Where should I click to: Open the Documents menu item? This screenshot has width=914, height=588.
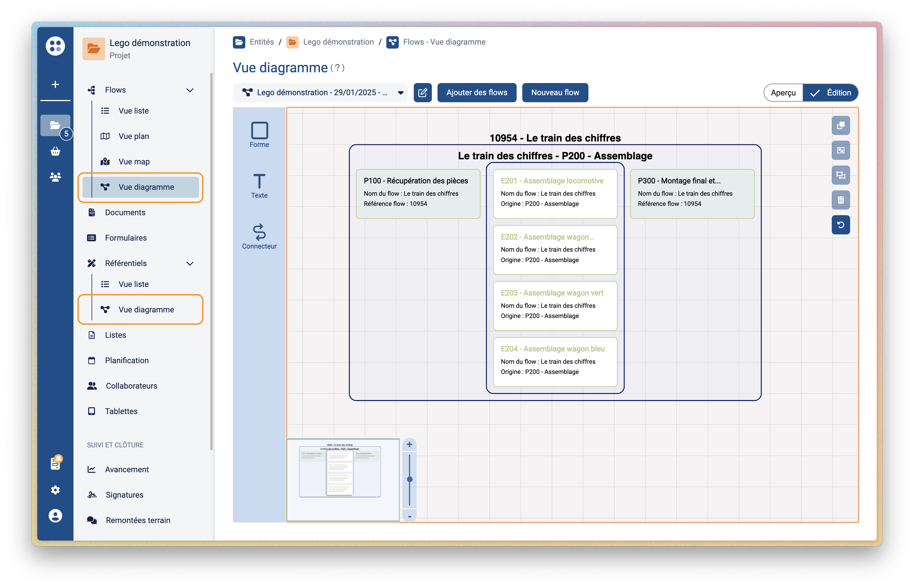click(x=125, y=212)
